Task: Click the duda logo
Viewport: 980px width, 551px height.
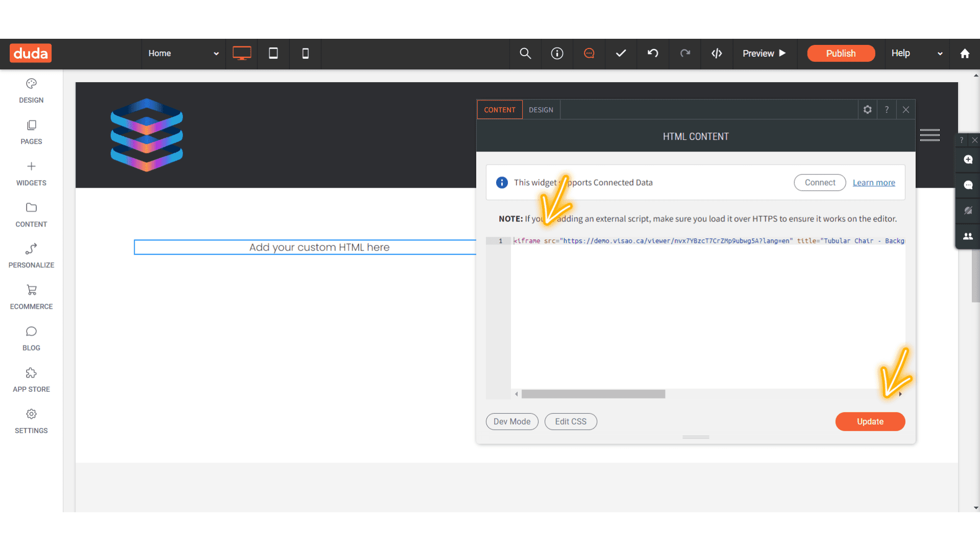Action: [31, 53]
